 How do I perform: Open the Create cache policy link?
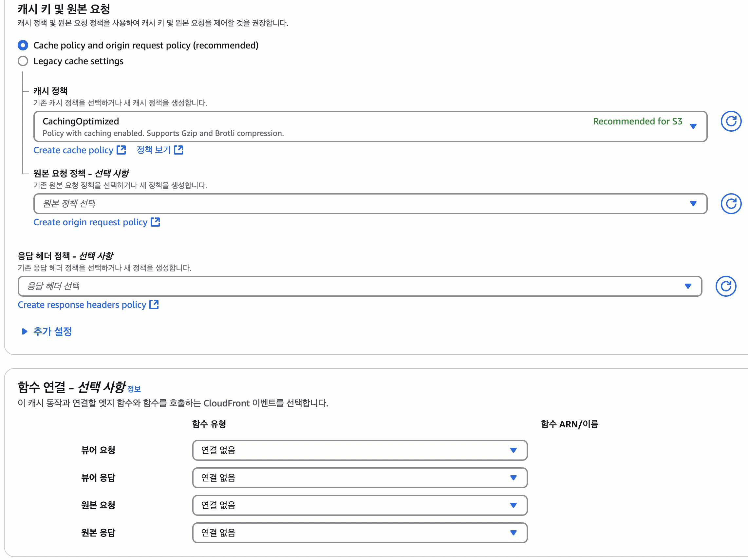pos(73,150)
